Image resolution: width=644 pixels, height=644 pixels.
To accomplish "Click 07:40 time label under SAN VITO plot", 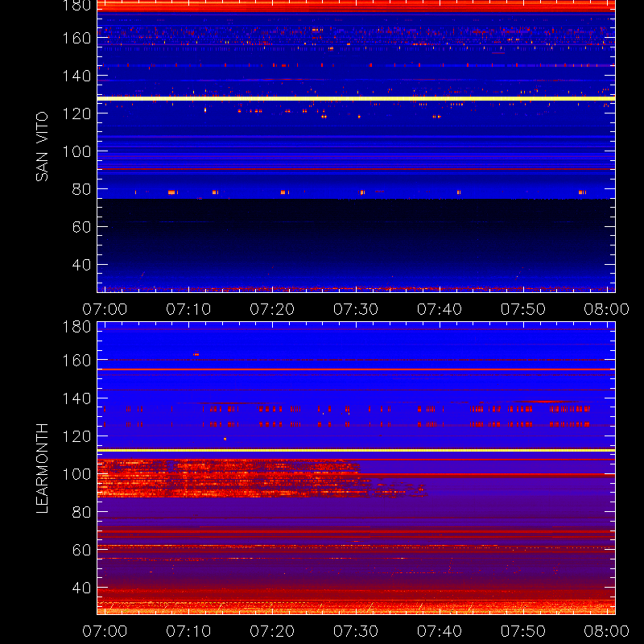I will coord(440,309).
